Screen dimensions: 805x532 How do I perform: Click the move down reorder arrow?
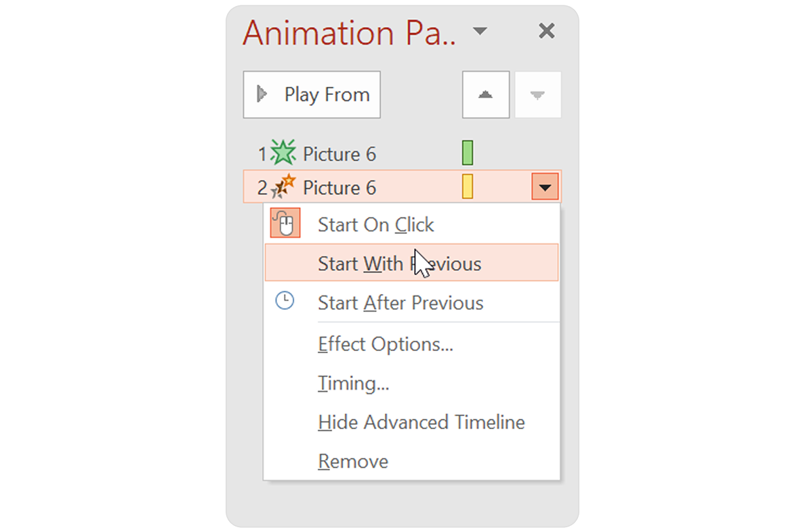click(537, 94)
